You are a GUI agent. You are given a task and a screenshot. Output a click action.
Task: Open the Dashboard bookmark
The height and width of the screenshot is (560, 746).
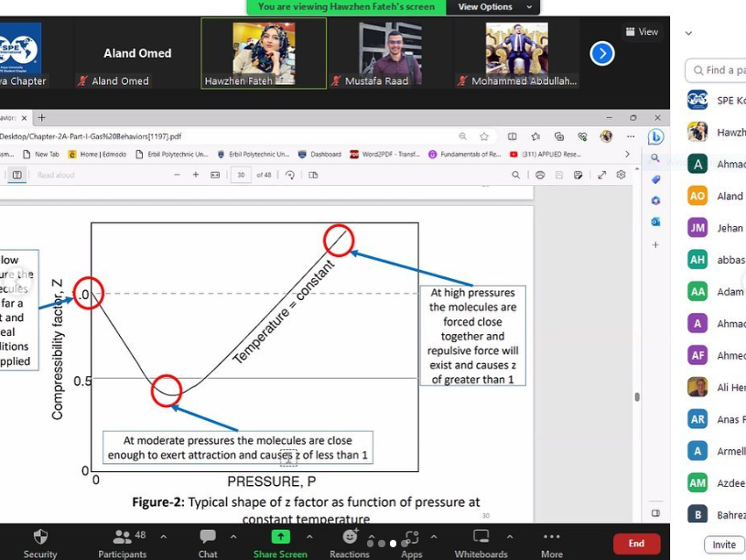tap(319, 154)
